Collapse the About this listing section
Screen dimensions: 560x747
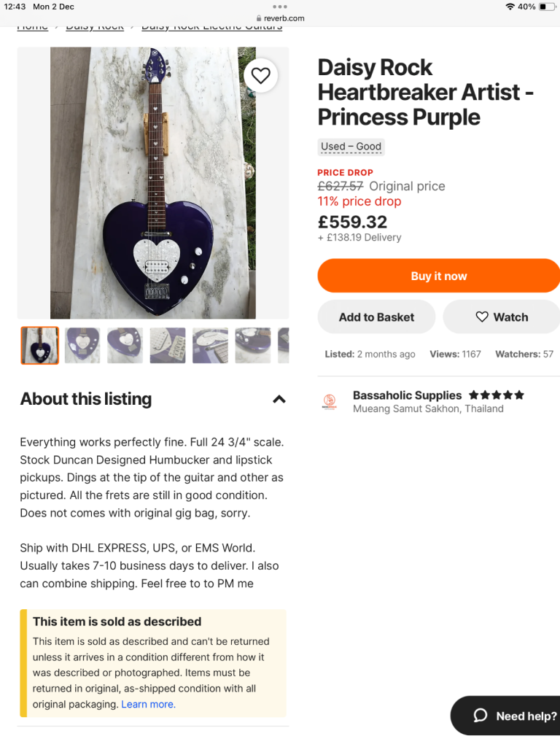coord(279,399)
